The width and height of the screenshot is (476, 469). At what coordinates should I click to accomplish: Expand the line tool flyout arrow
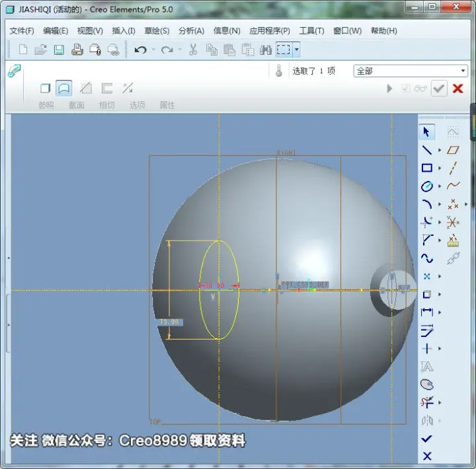pyautogui.click(x=439, y=150)
